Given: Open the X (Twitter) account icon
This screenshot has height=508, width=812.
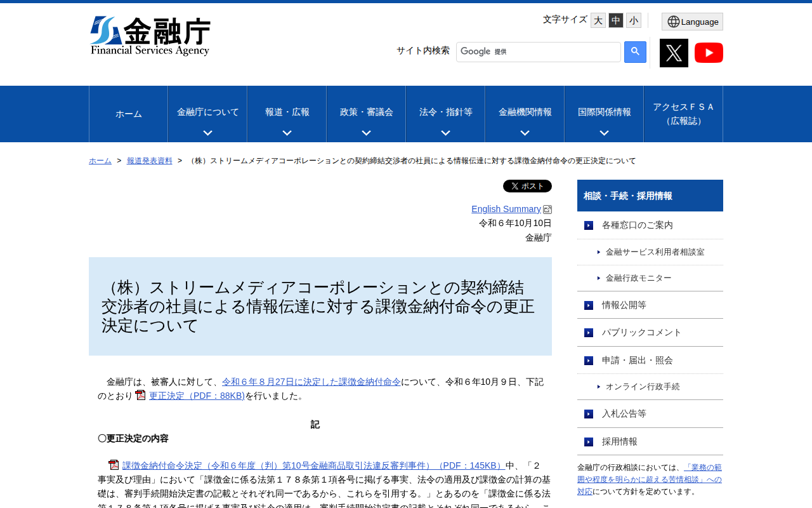Looking at the screenshot, I should (674, 53).
